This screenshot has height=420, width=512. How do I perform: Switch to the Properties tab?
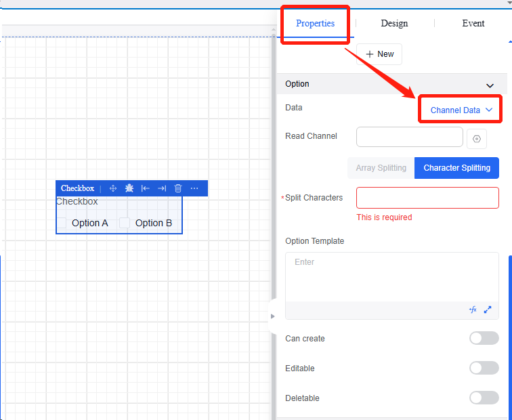coord(315,23)
